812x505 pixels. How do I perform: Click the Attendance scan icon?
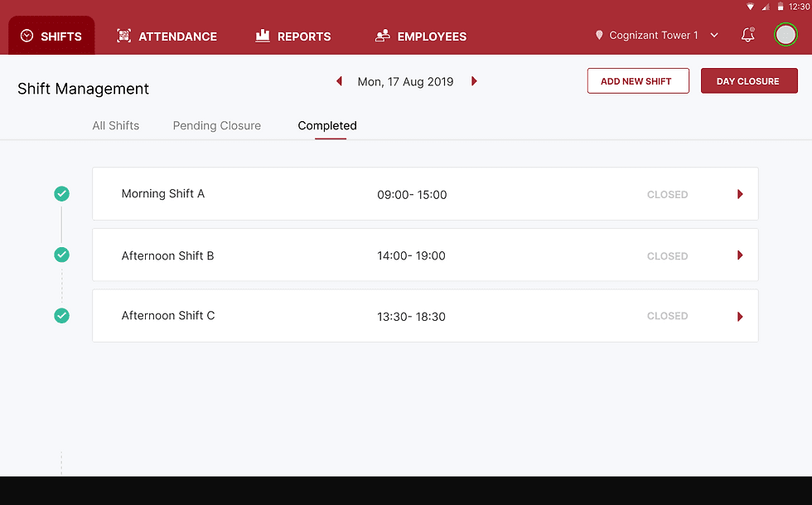[x=123, y=36]
